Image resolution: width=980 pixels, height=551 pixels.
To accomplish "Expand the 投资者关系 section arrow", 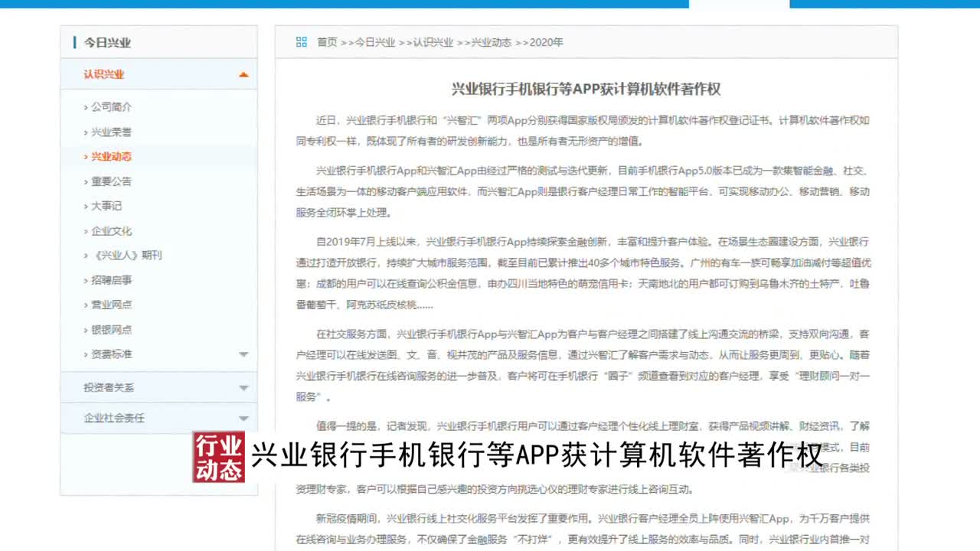I will [x=243, y=388].
